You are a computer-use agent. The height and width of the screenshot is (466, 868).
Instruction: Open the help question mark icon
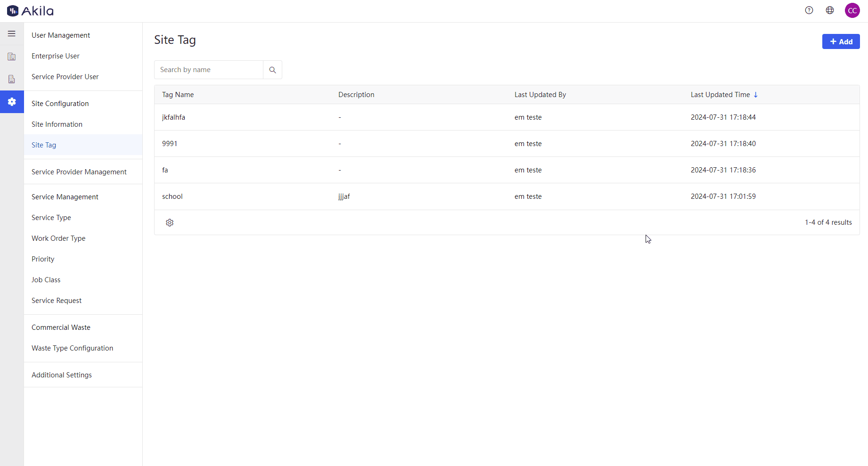[809, 10]
